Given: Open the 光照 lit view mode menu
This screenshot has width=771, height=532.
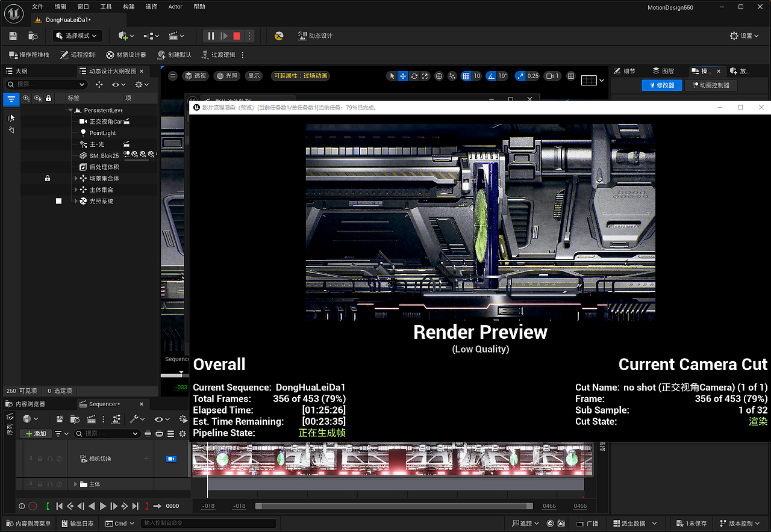Looking at the screenshot, I should pyautogui.click(x=228, y=76).
